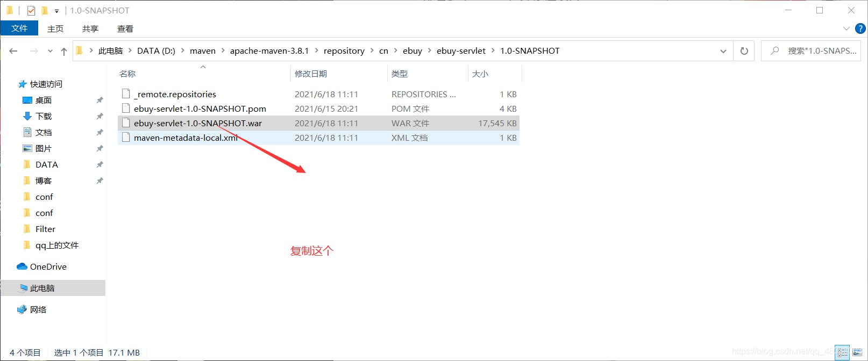Screen dimensions: 868x361
Task: Expand the recent locations dropdown arrow
Action: 50,51
